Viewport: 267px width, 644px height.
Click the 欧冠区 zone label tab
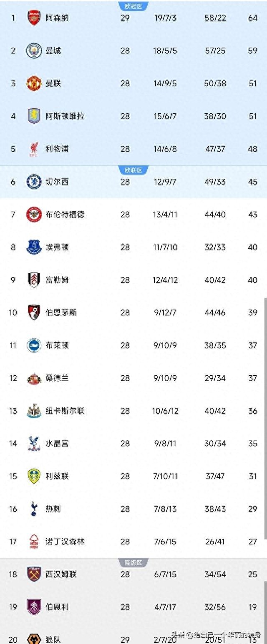(133, 6)
